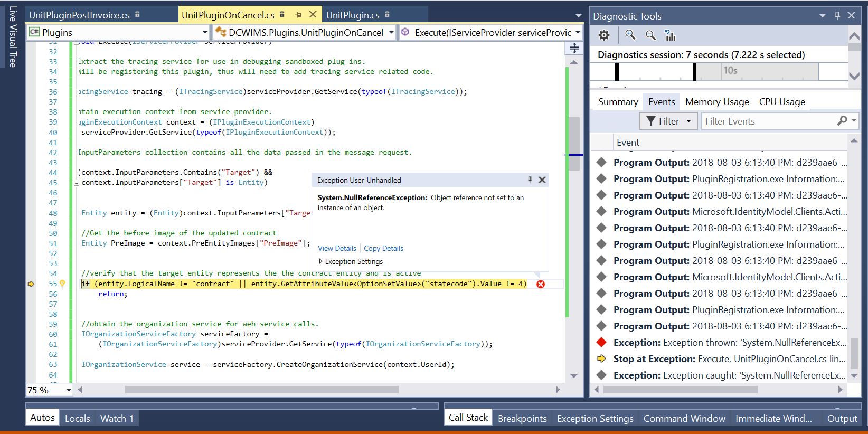Viewport: 868px width, 434px height.
Task: Click the lock icon on the UnitPluginPostInvoice.cs tab
Action: pos(137,15)
